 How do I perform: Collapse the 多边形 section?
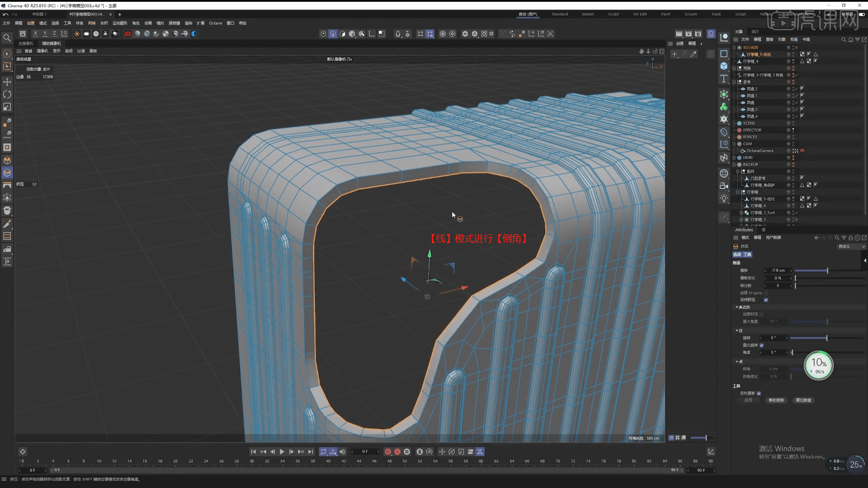pos(737,307)
